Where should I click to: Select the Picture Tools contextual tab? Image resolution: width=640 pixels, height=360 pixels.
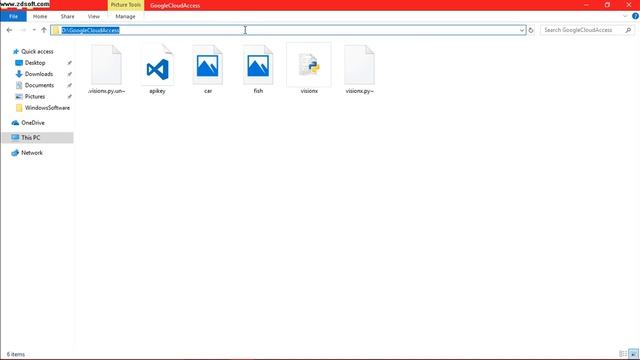pyautogui.click(x=126, y=5)
